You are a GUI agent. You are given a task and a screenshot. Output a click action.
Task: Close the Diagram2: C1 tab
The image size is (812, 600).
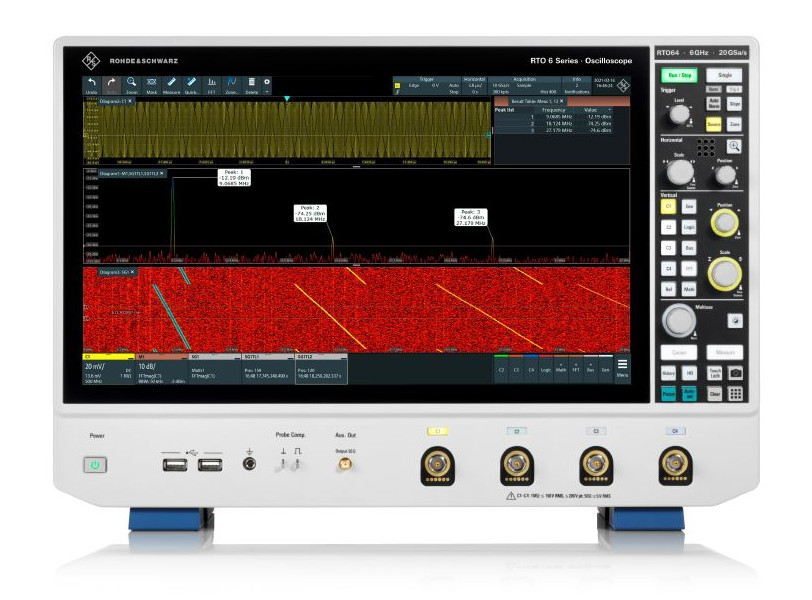pos(130,101)
